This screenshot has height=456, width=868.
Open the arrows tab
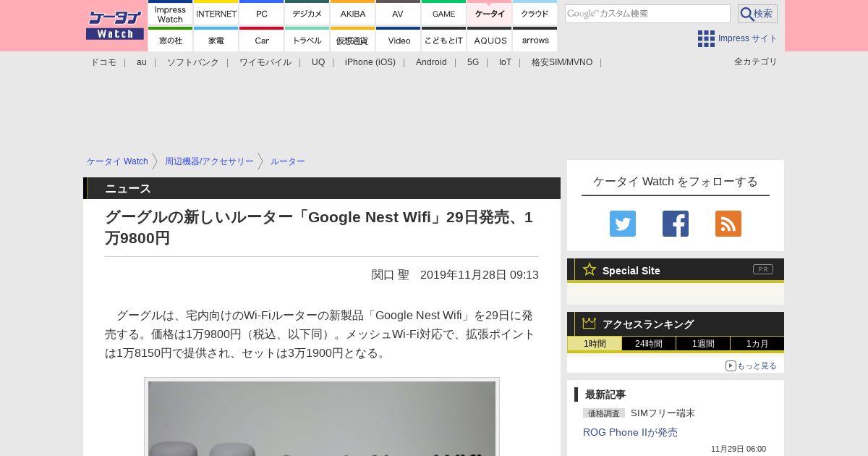[x=535, y=39]
